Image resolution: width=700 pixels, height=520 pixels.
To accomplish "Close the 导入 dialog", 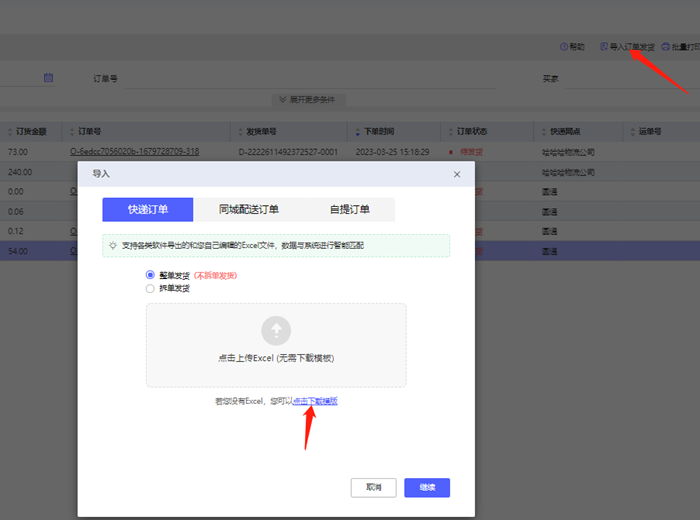I will tap(457, 175).
